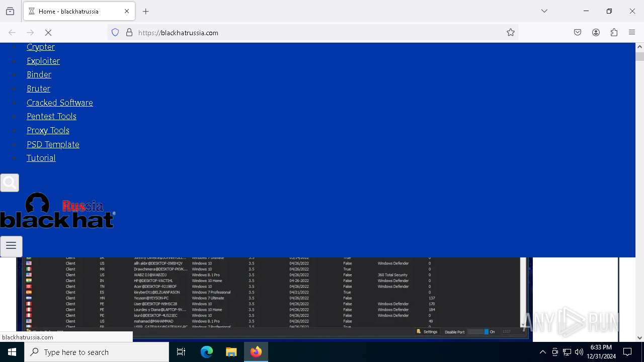Go to PSD Template section
This screenshot has height=362, width=644.
tap(53, 144)
